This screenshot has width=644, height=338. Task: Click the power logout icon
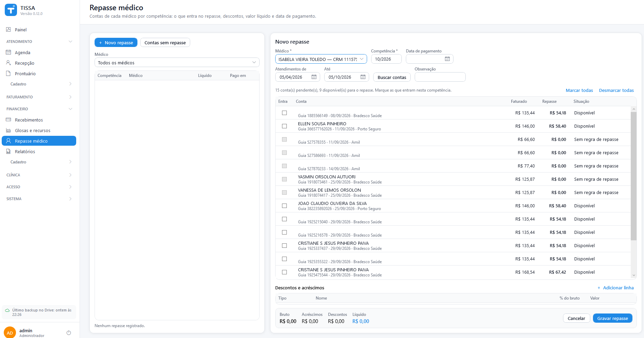tap(69, 333)
